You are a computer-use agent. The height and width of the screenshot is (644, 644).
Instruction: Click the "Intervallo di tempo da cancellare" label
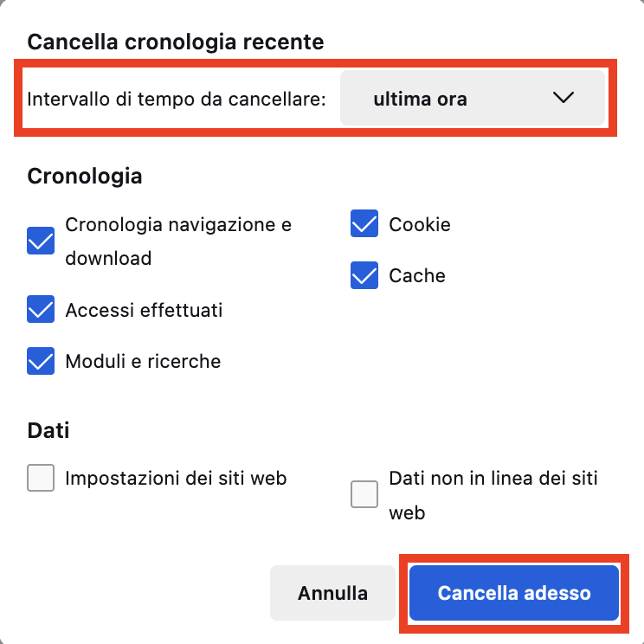pos(177,100)
